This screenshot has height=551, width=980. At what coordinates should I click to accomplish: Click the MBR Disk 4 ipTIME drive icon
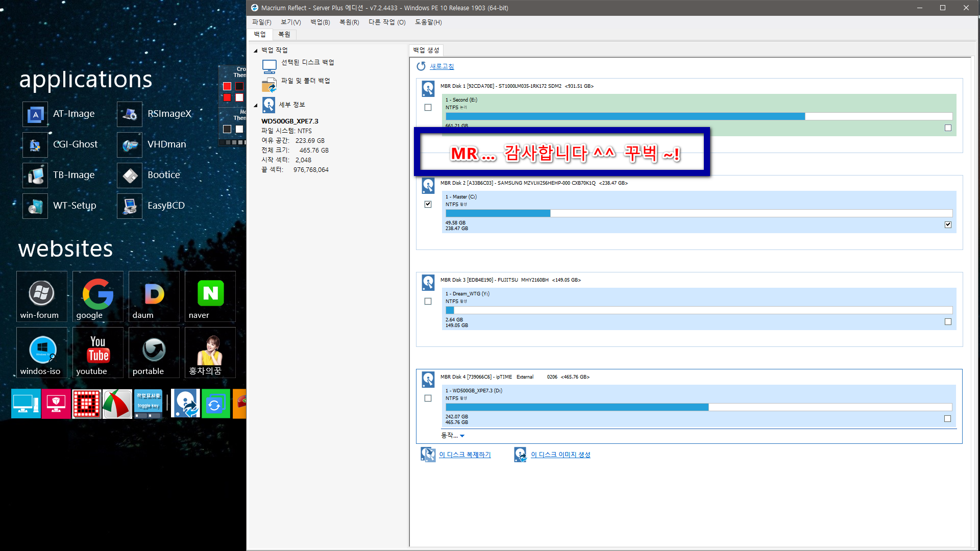[x=428, y=380]
